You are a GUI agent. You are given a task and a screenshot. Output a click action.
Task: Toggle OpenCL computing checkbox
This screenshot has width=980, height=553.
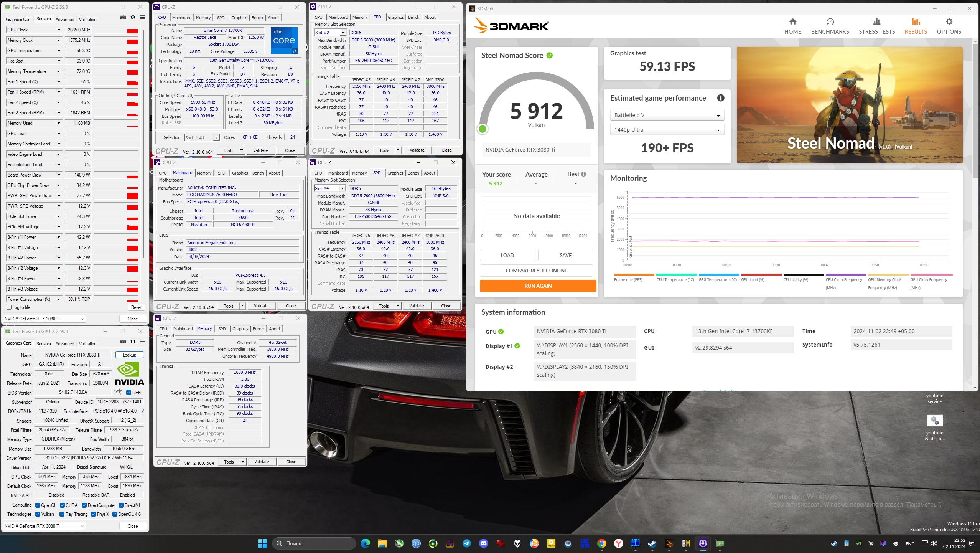[x=38, y=505]
